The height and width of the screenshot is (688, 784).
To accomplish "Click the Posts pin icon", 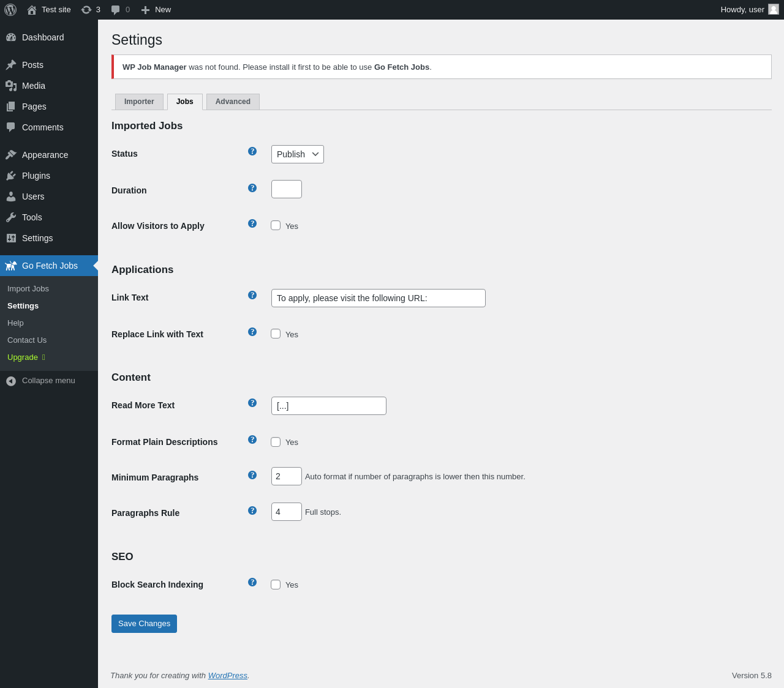I will [x=11, y=65].
